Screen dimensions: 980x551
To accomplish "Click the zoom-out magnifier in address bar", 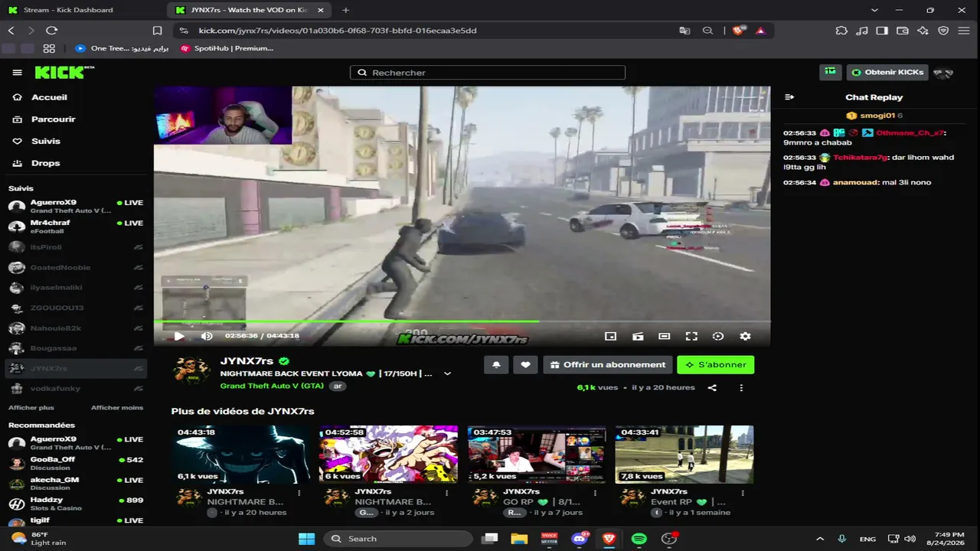I will tap(708, 31).
